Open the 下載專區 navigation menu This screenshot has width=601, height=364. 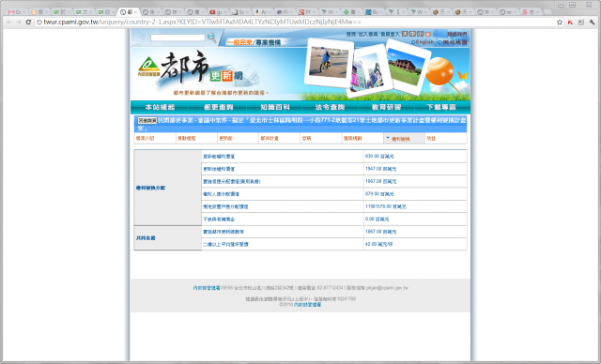pos(441,107)
